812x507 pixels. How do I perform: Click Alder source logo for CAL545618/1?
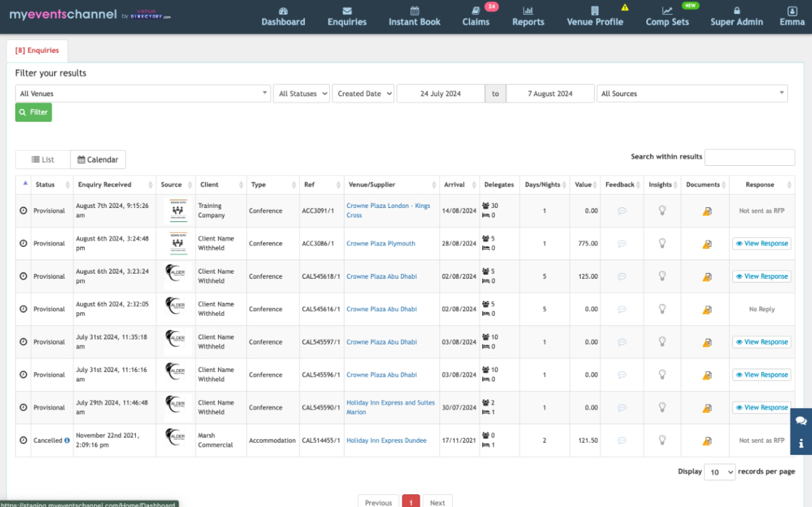click(175, 272)
